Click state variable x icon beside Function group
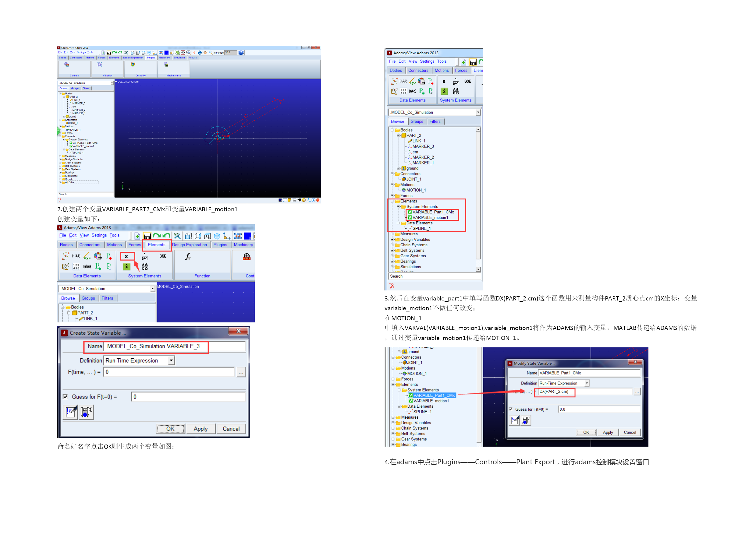 126,256
